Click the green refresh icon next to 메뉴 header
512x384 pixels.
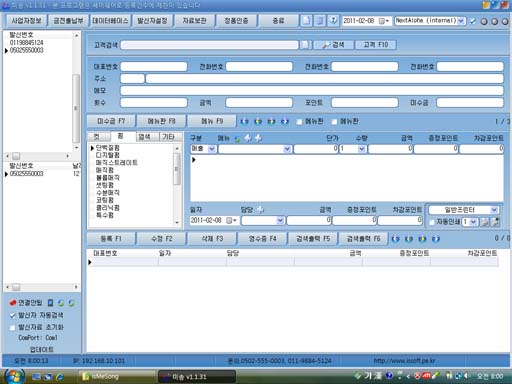237,138
